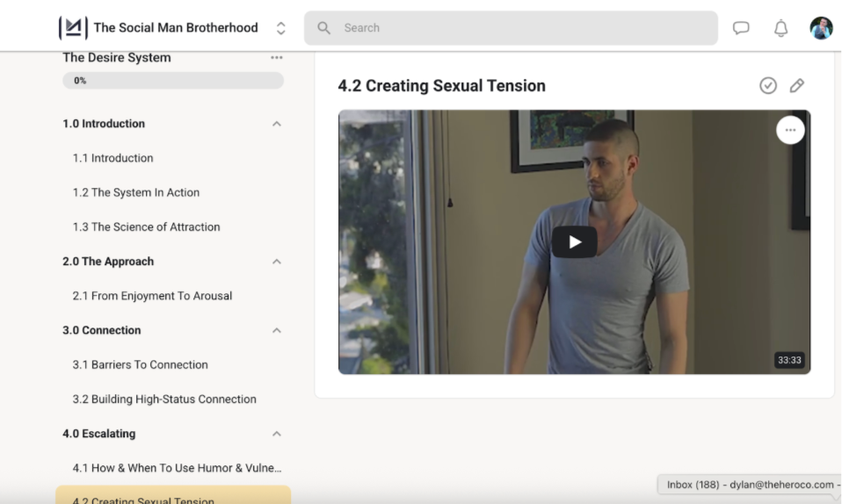Click the search magnifier icon
This screenshot has width=842, height=504.
click(323, 28)
